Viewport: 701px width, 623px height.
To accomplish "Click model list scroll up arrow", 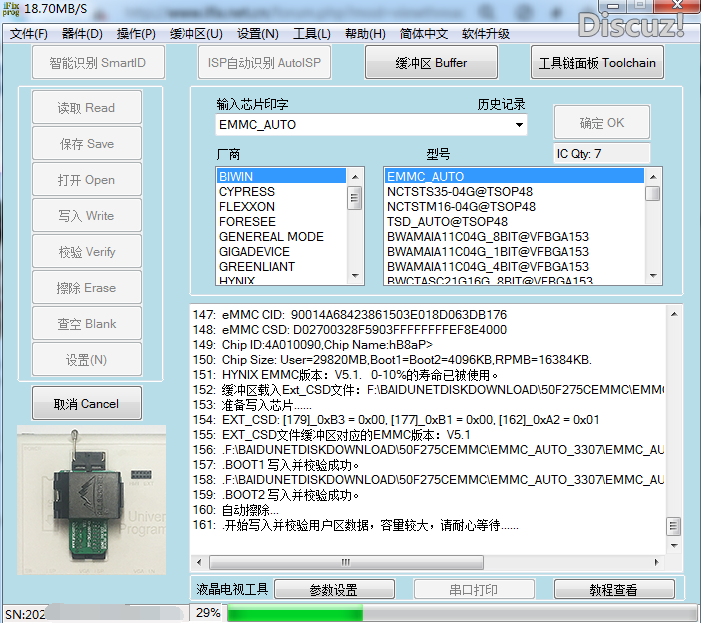I will tap(653, 177).
